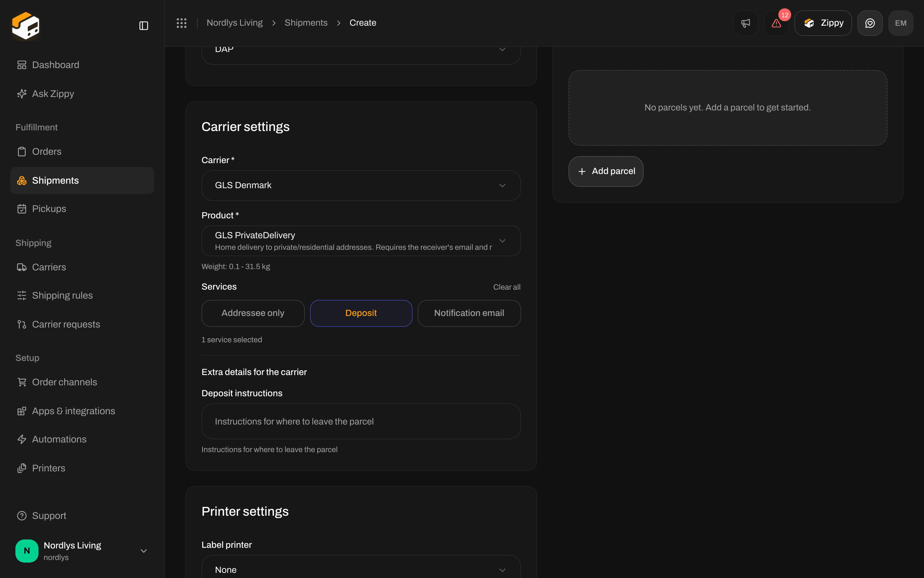Click the app logo in the sidebar
Viewport: 924px width, 578px height.
point(26,26)
